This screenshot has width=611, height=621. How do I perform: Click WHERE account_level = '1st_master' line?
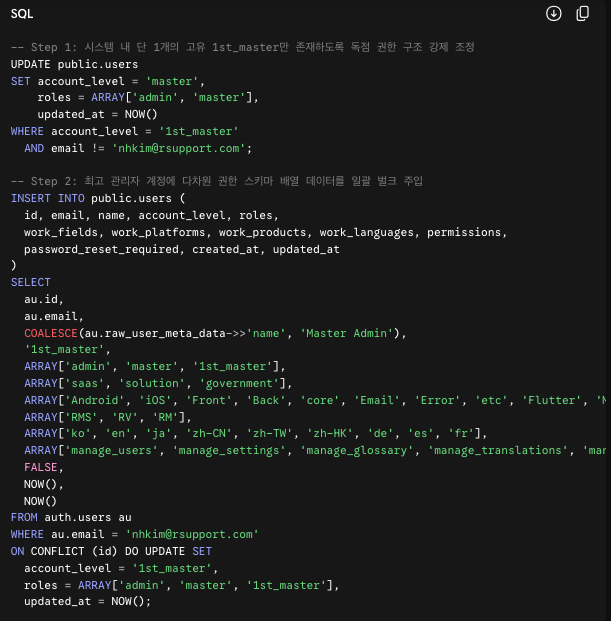[x=124, y=131]
